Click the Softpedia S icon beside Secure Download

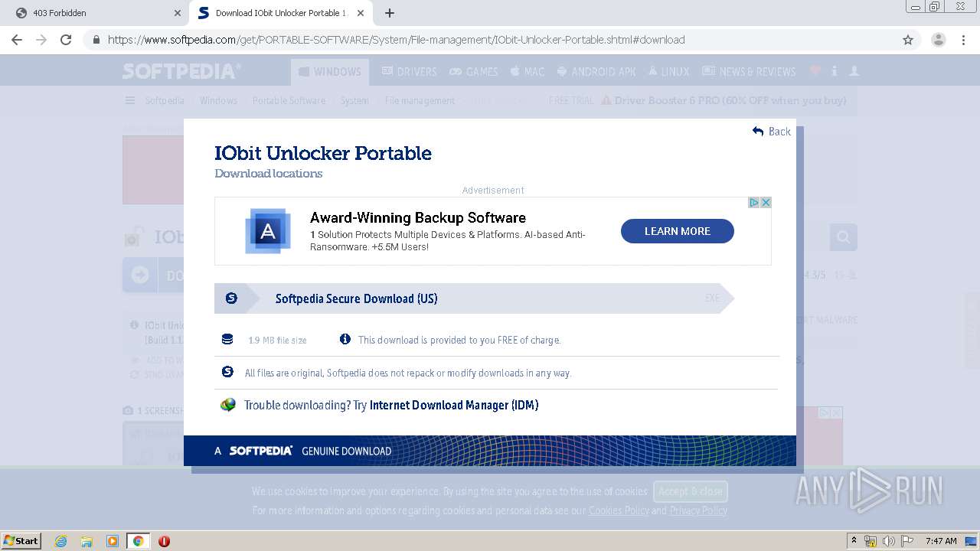[231, 298]
